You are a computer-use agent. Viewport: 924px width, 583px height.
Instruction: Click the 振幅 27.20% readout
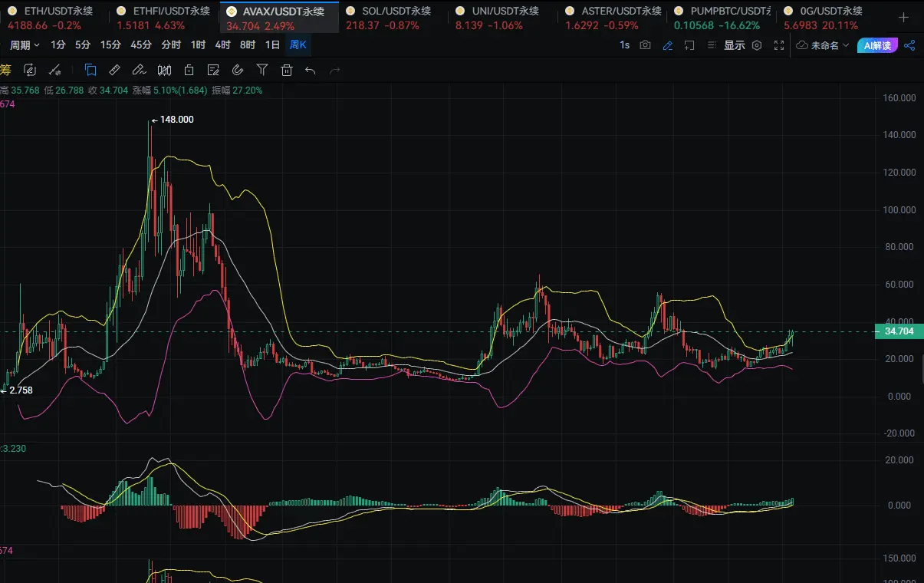click(237, 90)
